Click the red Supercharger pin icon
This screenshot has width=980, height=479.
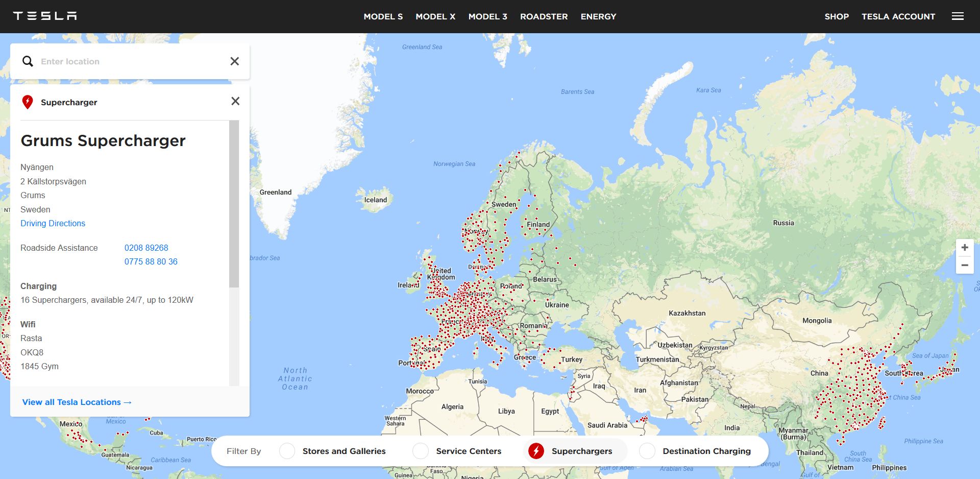coord(28,102)
